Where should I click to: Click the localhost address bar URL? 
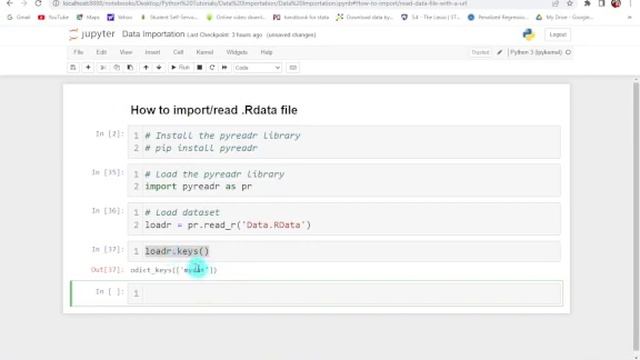click(x=264, y=3)
